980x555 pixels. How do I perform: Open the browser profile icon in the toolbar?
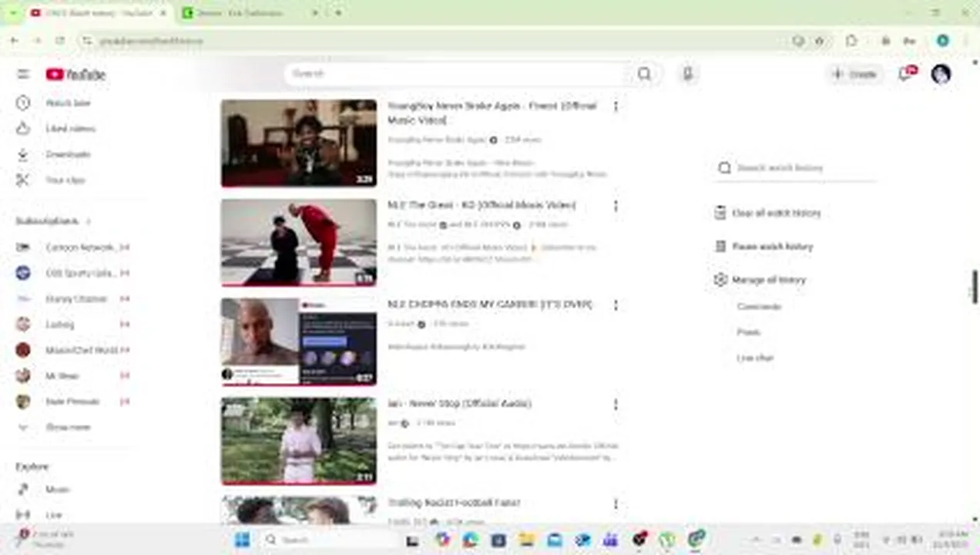pos(942,41)
